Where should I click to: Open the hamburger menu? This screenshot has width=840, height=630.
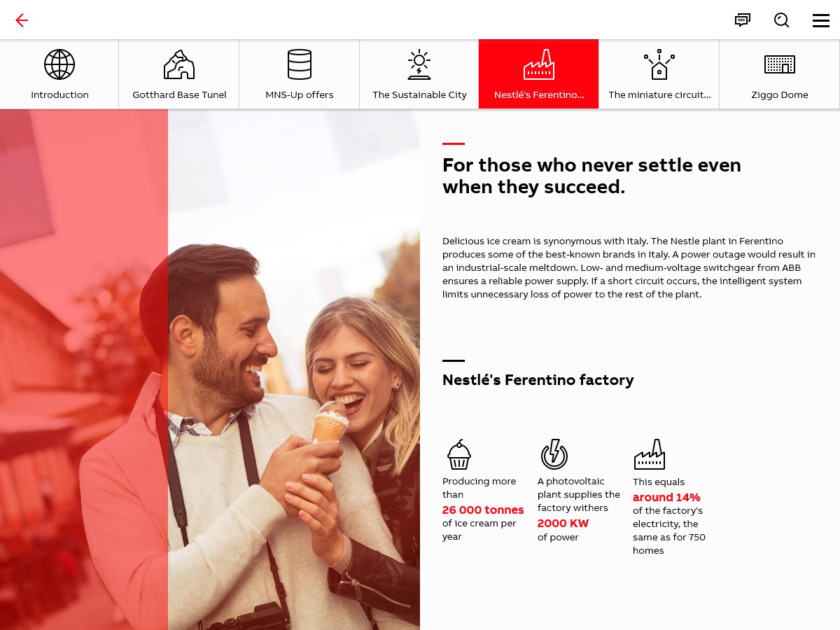(821, 20)
